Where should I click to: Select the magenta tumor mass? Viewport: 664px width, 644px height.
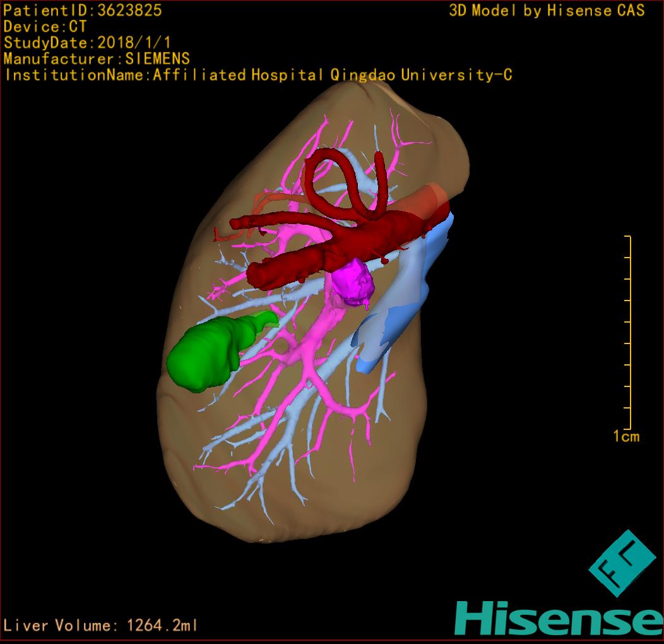pos(353,284)
